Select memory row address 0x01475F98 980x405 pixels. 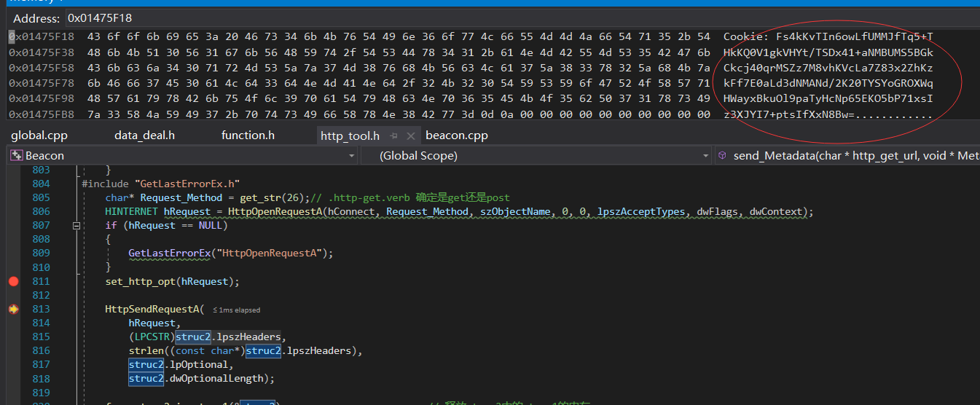(x=42, y=98)
